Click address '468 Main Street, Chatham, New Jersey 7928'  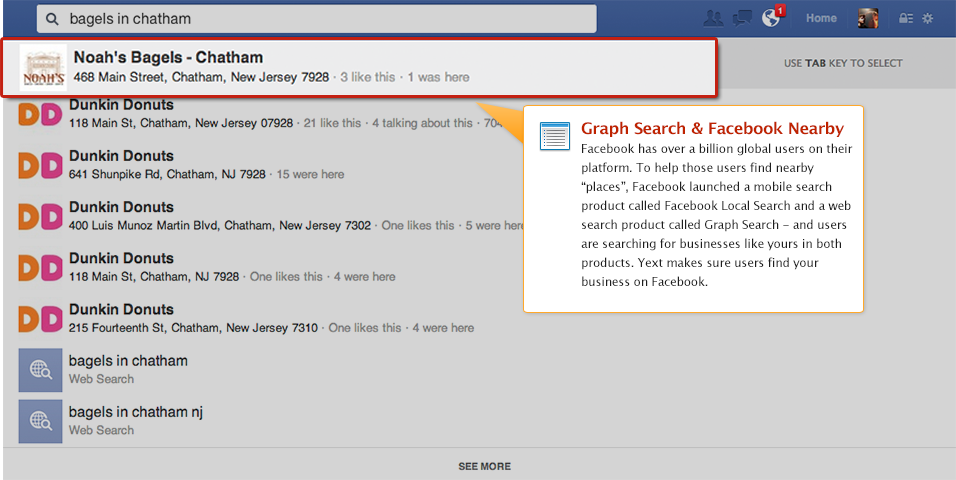click(x=201, y=77)
